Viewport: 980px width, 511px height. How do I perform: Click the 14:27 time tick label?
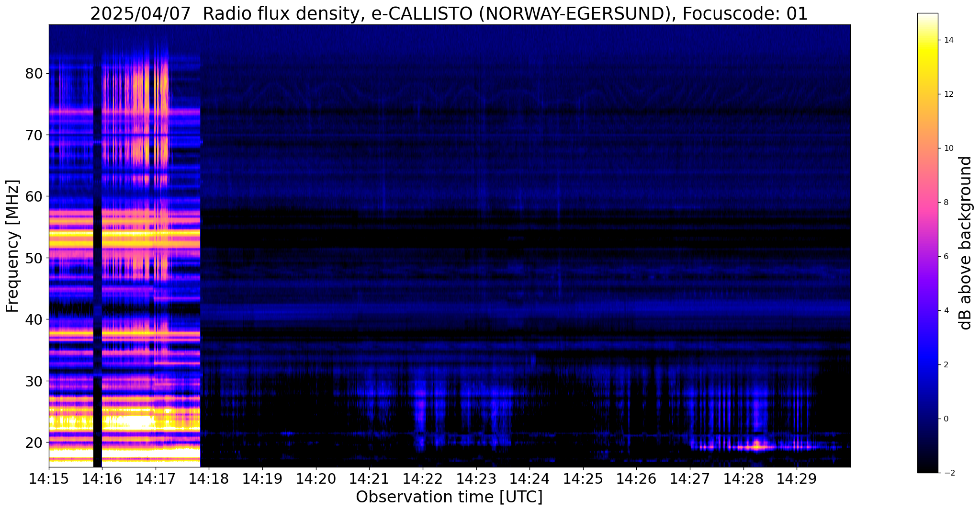(x=690, y=478)
